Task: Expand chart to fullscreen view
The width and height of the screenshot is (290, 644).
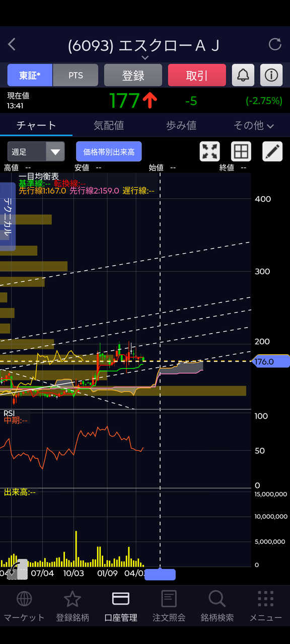Action: [210, 151]
